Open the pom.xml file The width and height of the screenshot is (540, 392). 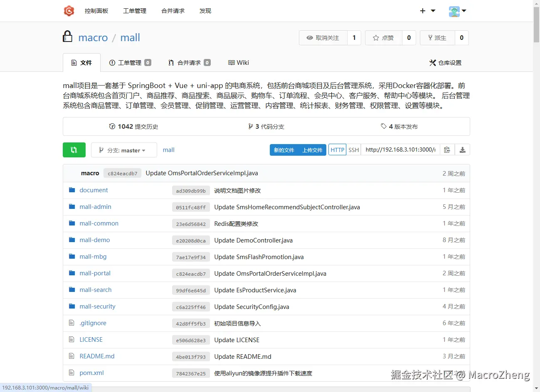point(91,373)
